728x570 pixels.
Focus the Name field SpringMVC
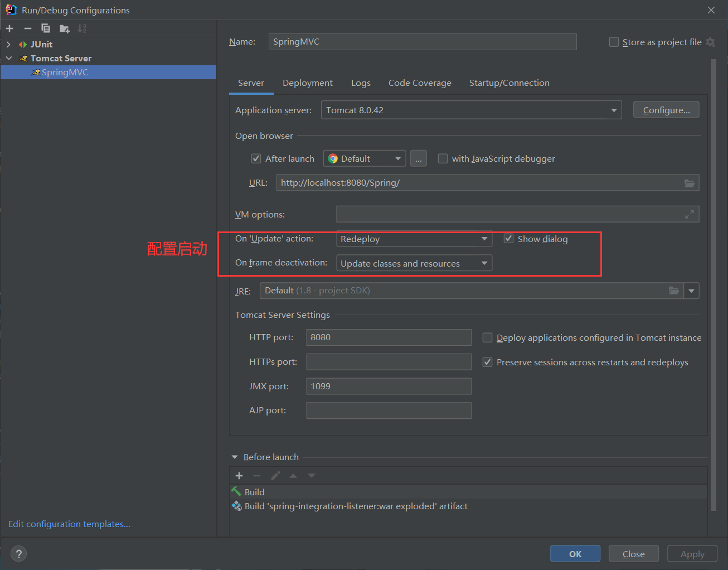coord(423,42)
